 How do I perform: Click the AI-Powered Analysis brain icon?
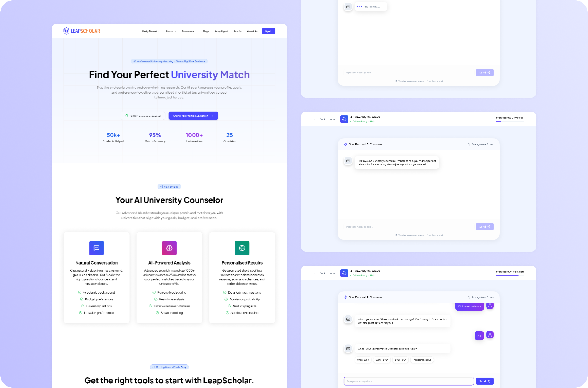[x=169, y=248]
